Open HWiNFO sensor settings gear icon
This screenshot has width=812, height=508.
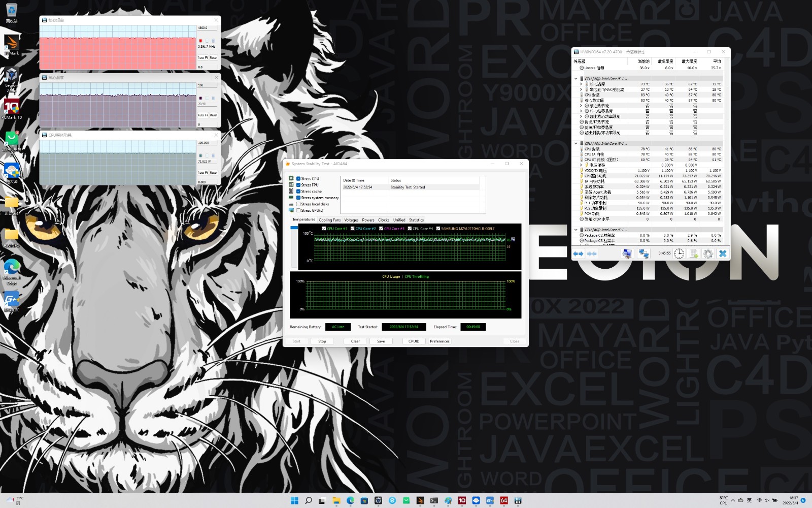[x=708, y=253]
